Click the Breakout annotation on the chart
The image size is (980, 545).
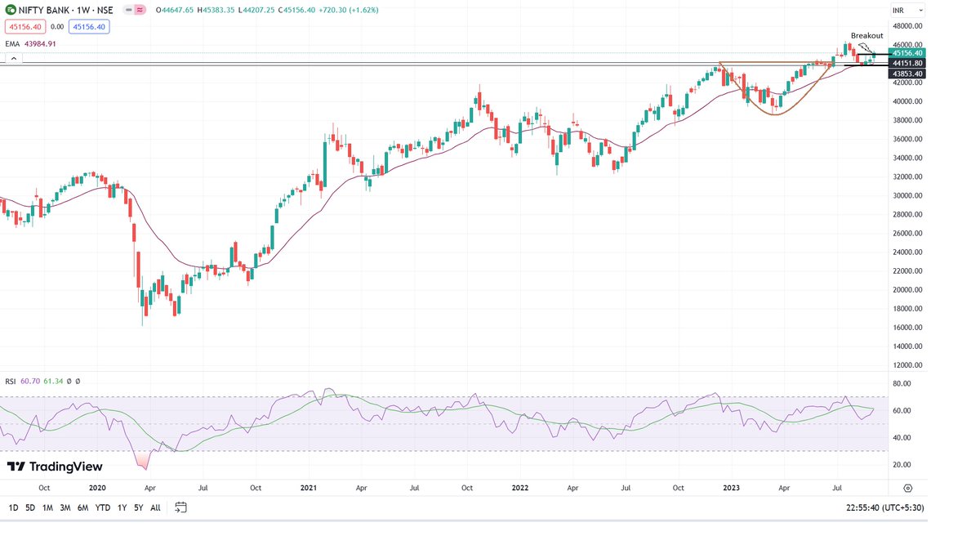point(867,35)
